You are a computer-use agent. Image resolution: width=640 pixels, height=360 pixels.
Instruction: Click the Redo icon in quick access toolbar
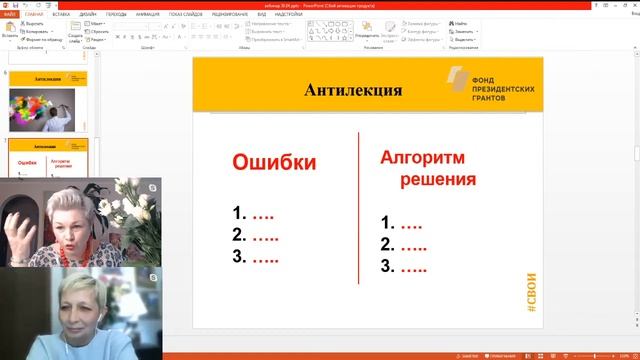pyautogui.click(x=38, y=5)
